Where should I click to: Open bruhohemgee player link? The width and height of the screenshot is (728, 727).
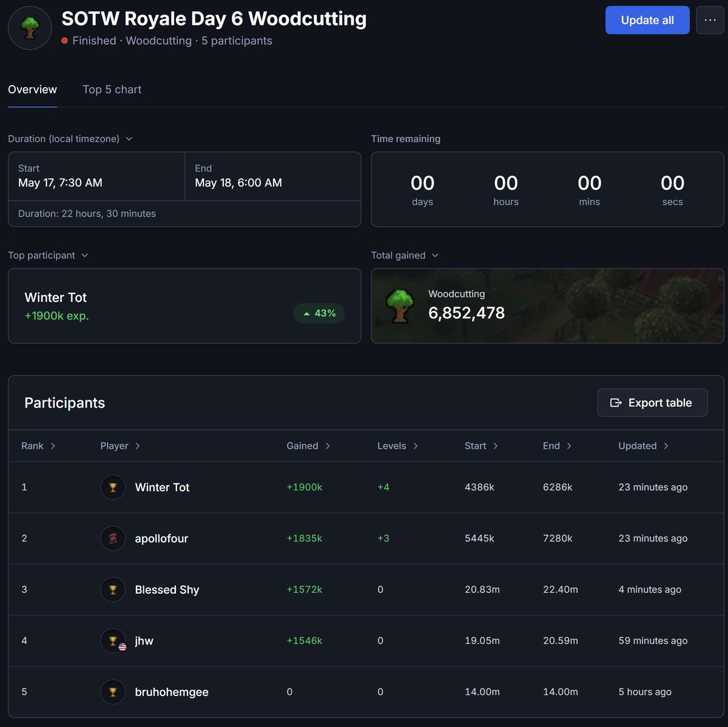tap(172, 692)
